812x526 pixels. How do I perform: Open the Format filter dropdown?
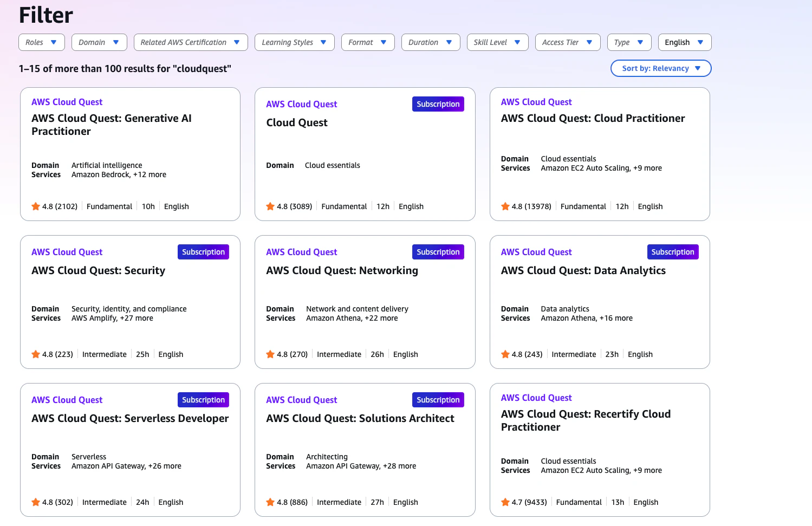[x=368, y=42]
